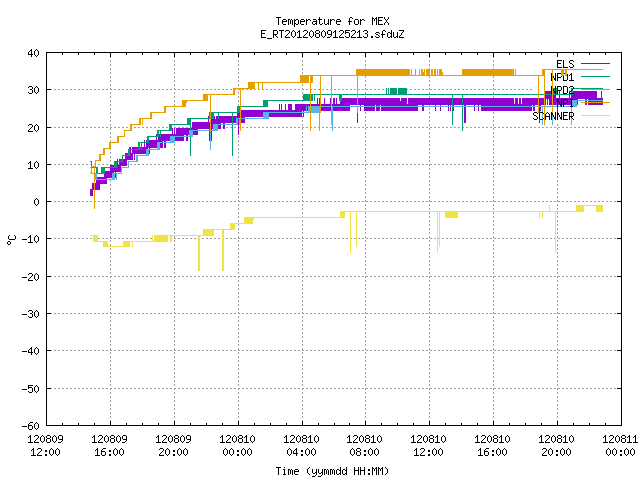
Task: Click the x-axis tick label 120810 08:00
Action: click(x=364, y=446)
